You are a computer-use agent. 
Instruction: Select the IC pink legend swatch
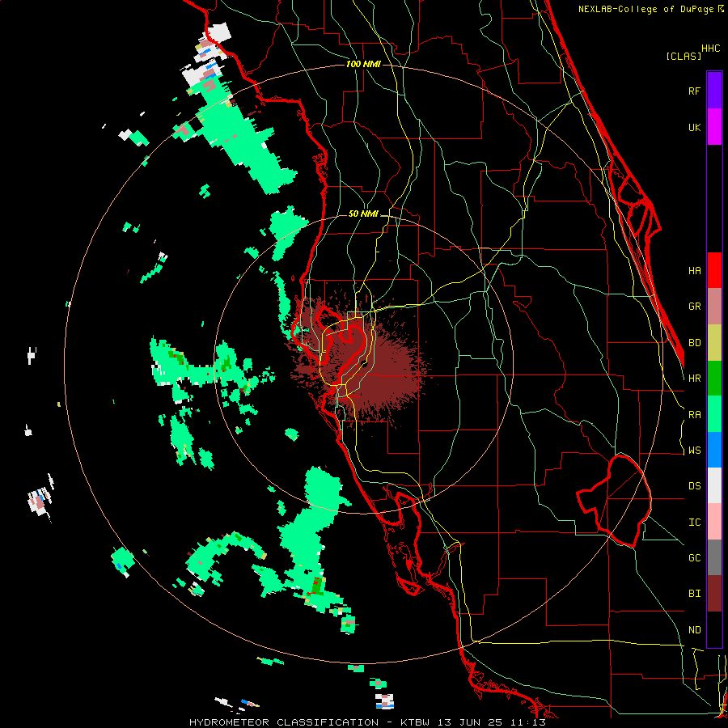click(714, 522)
